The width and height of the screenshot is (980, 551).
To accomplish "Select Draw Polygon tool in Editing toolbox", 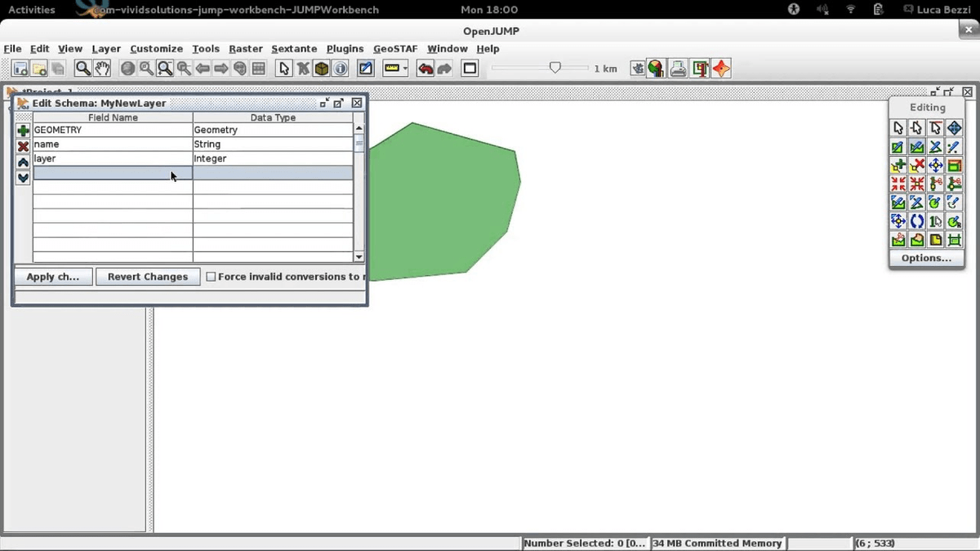I will [x=917, y=147].
